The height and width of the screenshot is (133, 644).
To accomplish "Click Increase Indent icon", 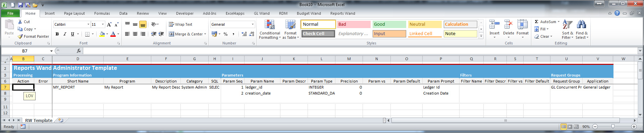I will [161, 34].
